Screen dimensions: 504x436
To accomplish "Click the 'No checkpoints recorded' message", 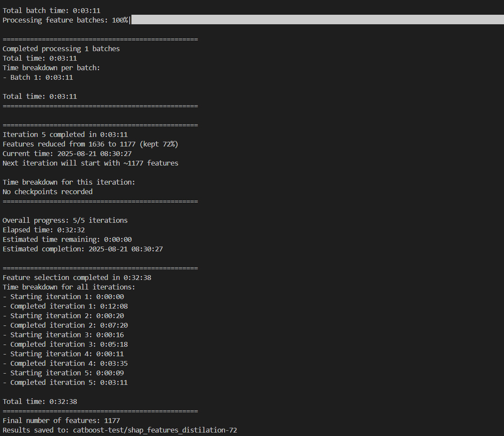I will tap(48, 192).
